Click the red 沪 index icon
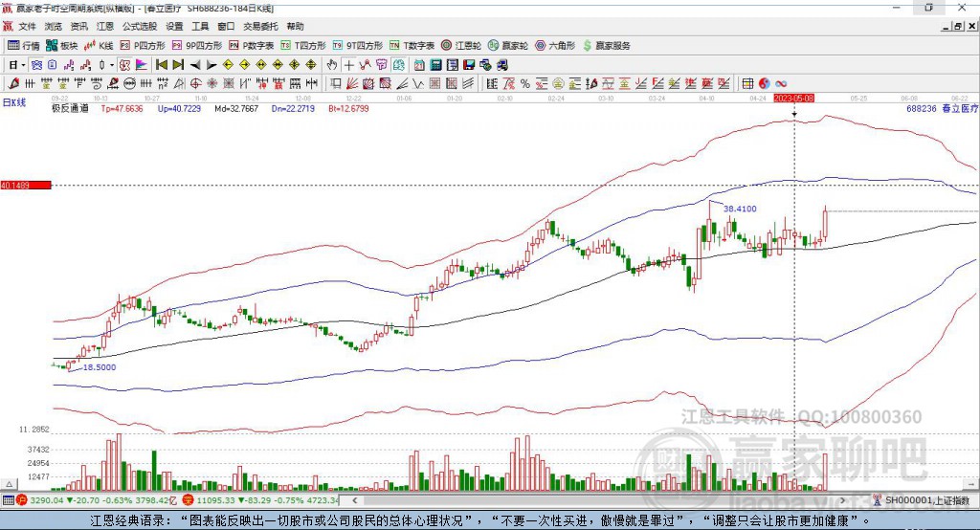This screenshot has height=530, width=980. pos(22,500)
